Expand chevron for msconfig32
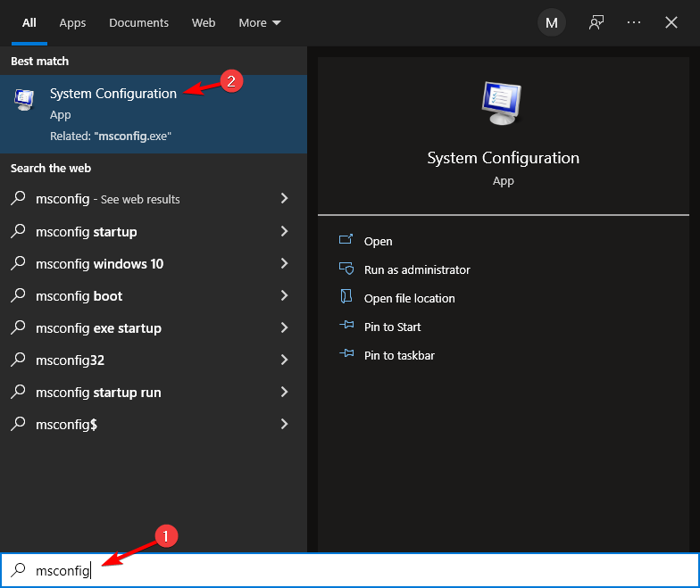Image resolution: width=700 pixels, height=588 pixels. (x=284, y=360)
